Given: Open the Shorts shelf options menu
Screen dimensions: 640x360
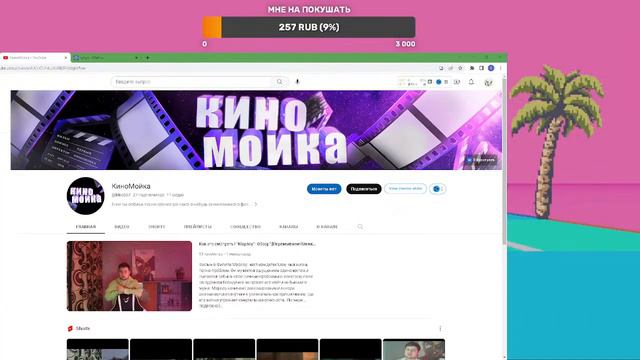Looking at the screenshot, I should pyautogui.click(x=440, y=329).
